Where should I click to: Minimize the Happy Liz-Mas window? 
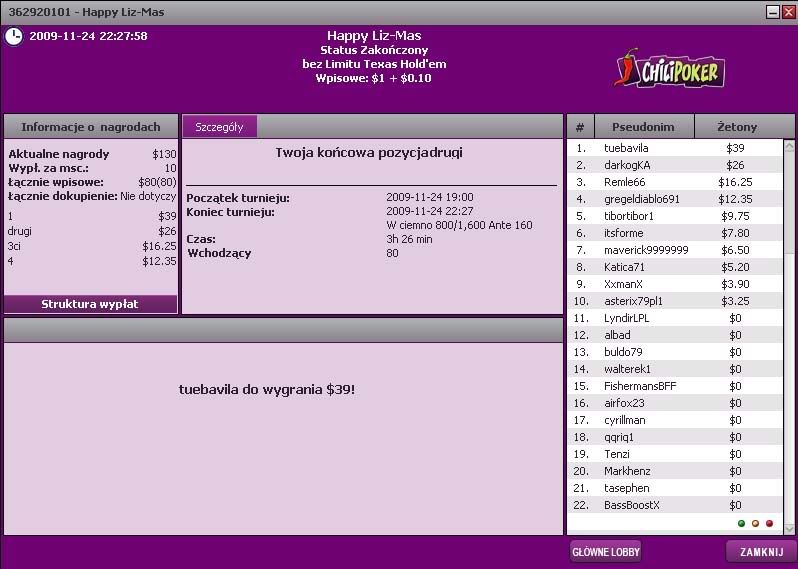[773, 12]
